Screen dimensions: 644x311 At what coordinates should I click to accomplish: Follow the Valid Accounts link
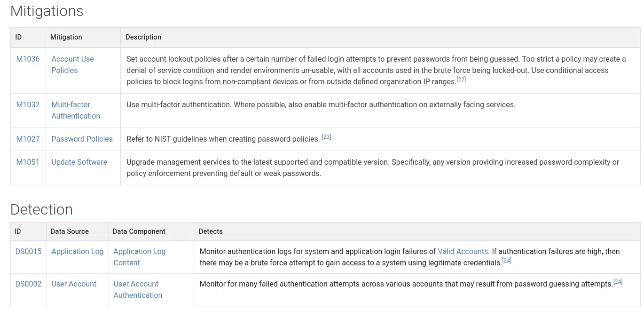463,251
